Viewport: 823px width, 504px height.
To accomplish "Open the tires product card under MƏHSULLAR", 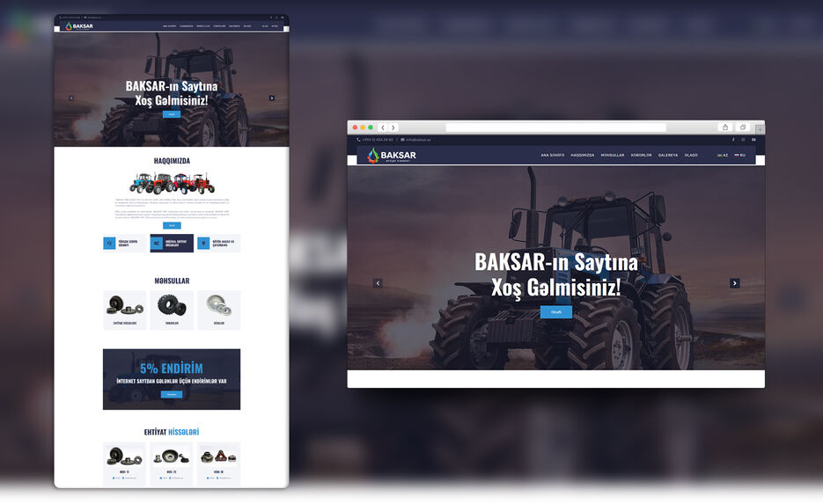I will point(172,310).
